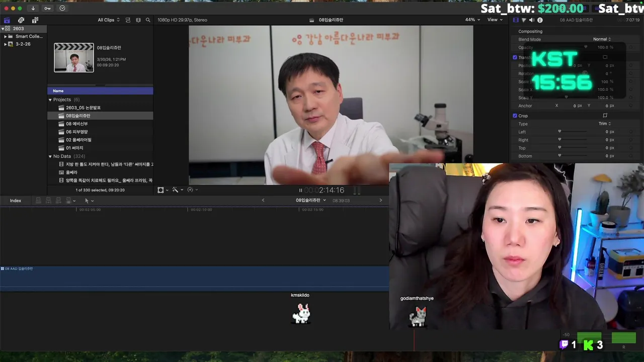Select project 01 써마지
The height and width of the screenshot is (362, 644).
(100, 148)
